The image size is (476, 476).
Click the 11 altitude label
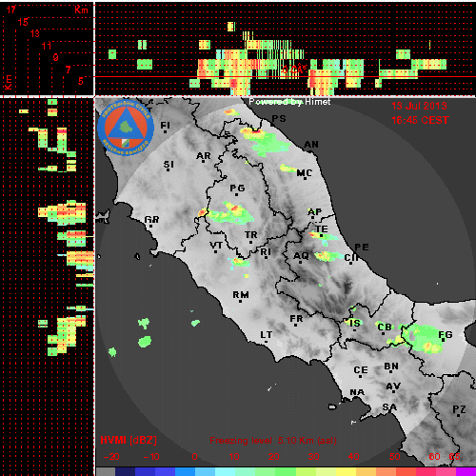47,46
